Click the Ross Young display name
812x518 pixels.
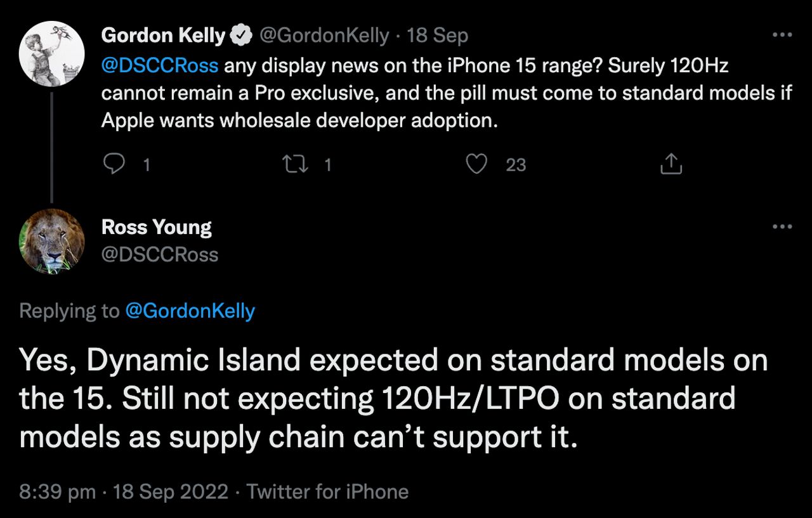157,227
